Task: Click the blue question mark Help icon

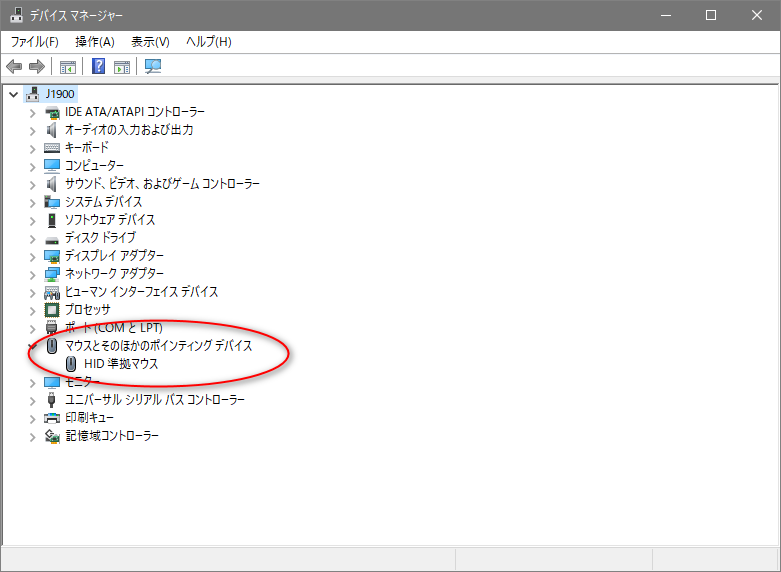Action: click(x=99, y=67)
